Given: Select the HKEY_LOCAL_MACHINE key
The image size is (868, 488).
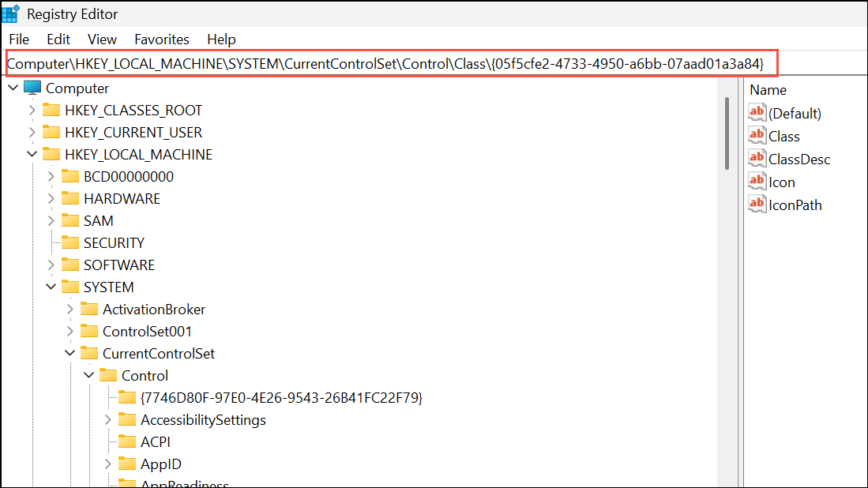Looking at the screenshot, I should point(138,154).
